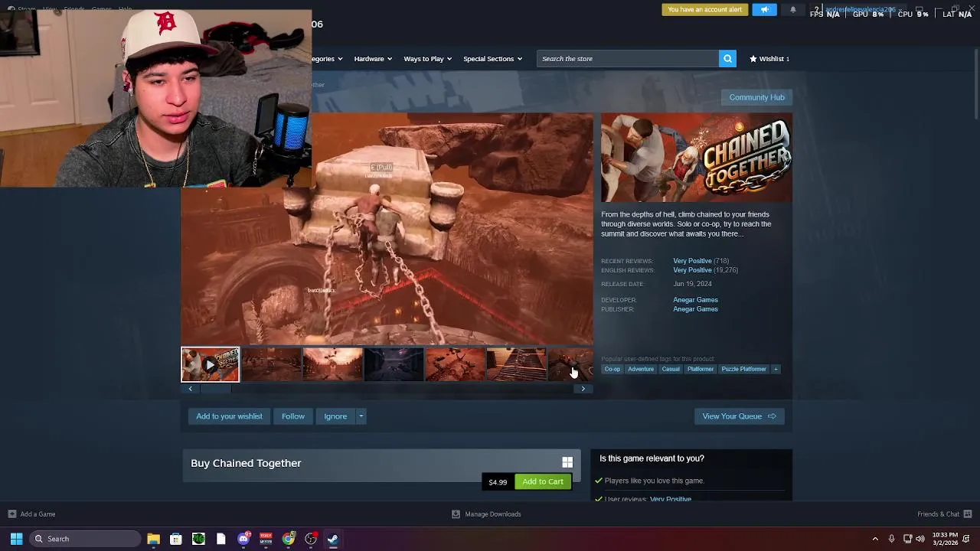Click the Windows platform icon beside Buy
Image resolution: width=980 pixels, height=551 pixels.
pyautogui.click(x=567, y=462)
